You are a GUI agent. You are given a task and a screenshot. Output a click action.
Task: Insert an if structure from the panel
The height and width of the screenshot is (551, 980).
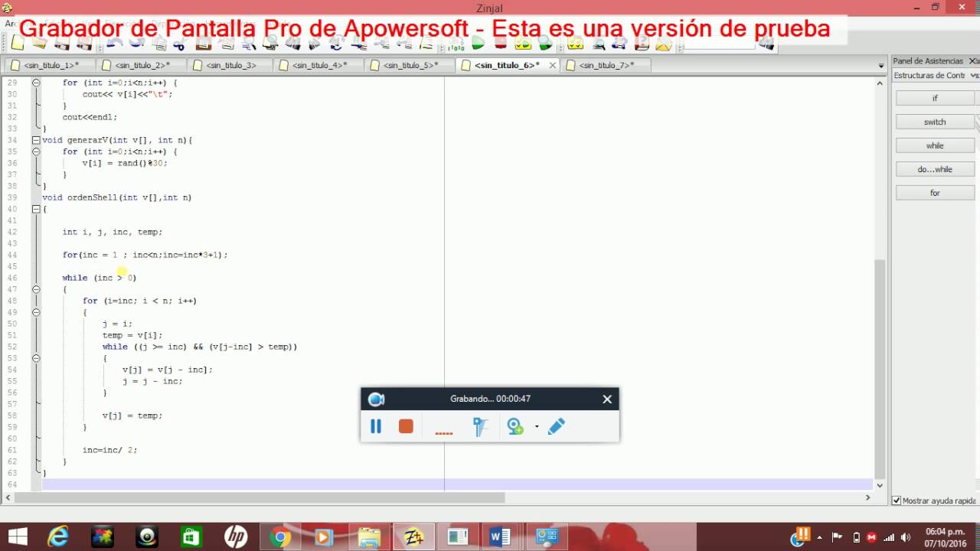tap(935, 98)
